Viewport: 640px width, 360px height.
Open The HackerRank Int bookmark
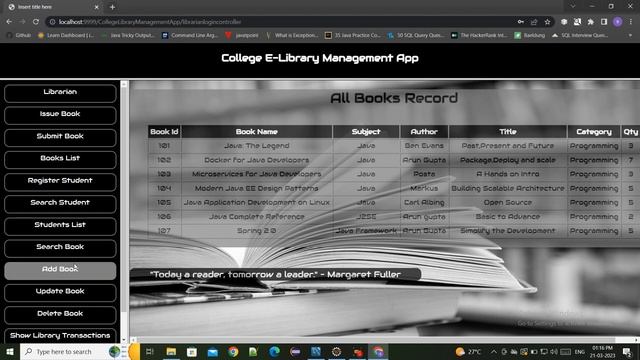479,36
